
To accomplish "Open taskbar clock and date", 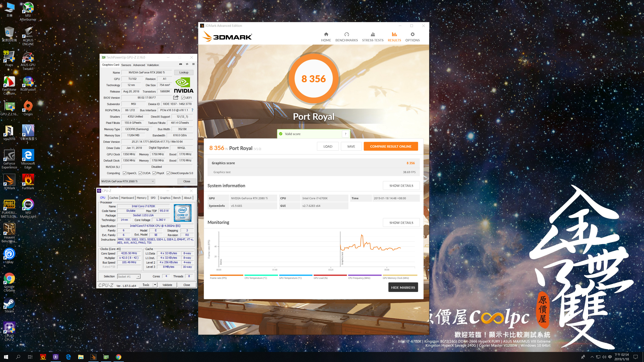I will [622, 357].
